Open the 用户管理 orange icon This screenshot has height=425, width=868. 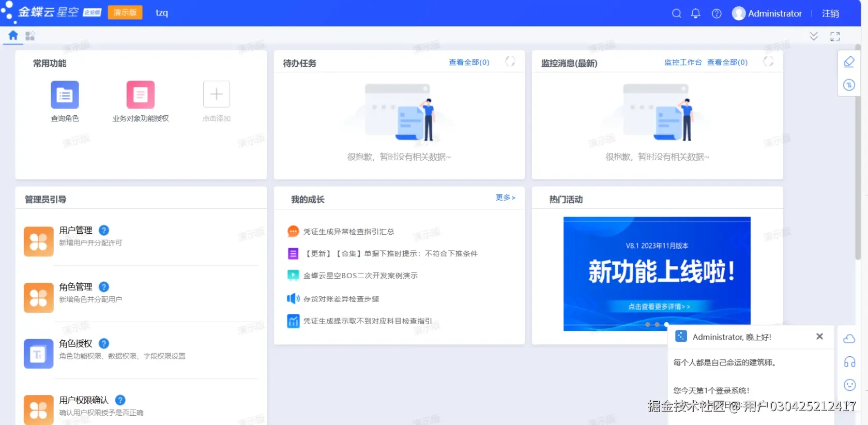click(x=39, y=241)
